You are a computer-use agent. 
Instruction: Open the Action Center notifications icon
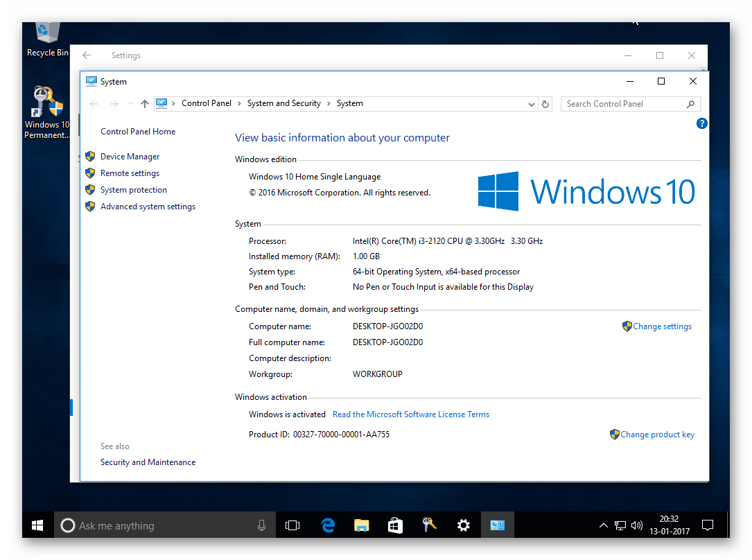pos(708,525)
